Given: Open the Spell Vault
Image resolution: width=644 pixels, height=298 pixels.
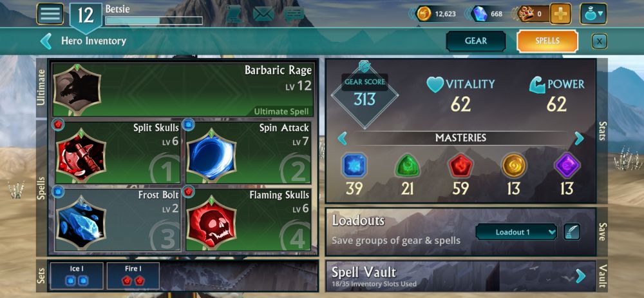Looking at the screenshot, I should pos(460,276).
